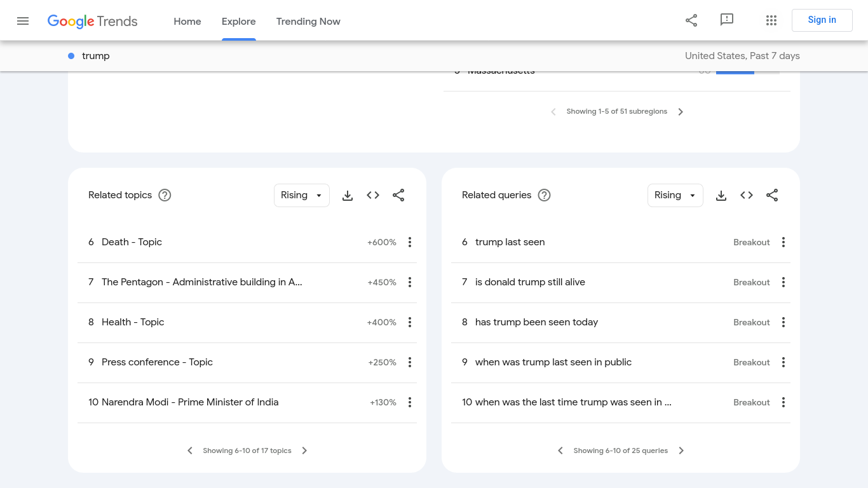This screenshot has height=488, width=868.
Task: Share the Related topics card
Action: pyautogui.click(x=398, y=195)
